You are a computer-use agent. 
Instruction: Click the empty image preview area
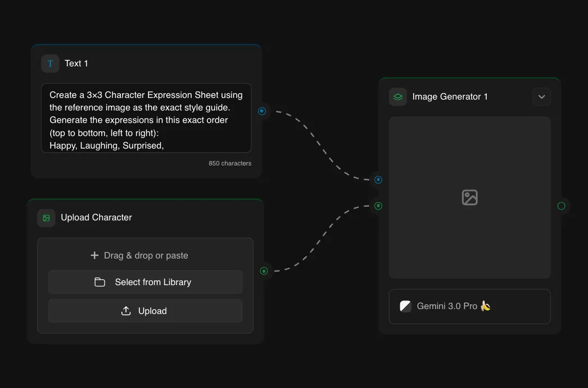(x=469, y=158)
